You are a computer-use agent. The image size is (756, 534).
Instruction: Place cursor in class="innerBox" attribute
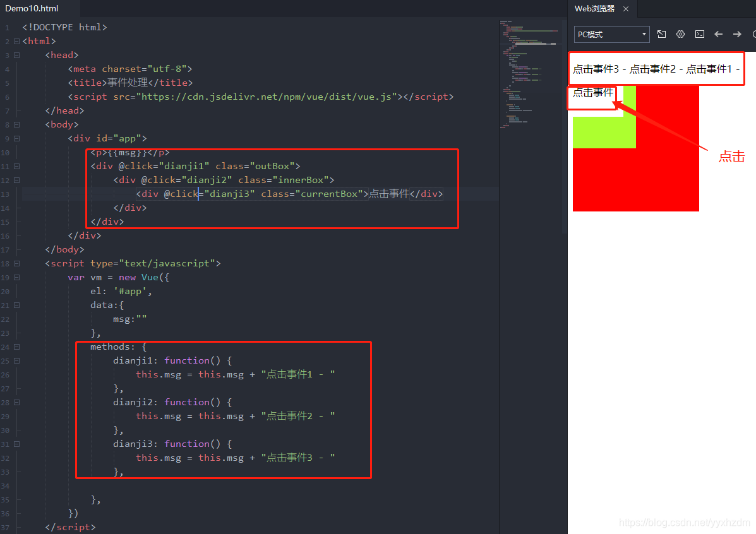284,181
